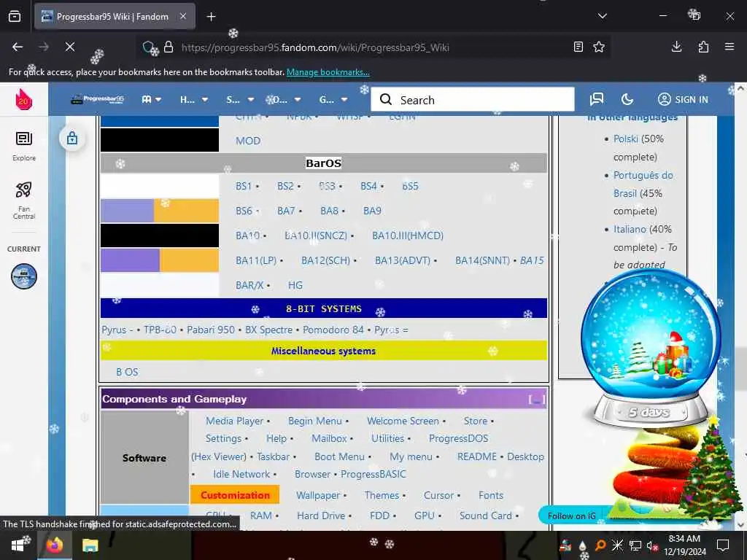This screenshot has height=560, width=747.
Task: Click the search magnifier icon
Action: click(x=386, y=99)
